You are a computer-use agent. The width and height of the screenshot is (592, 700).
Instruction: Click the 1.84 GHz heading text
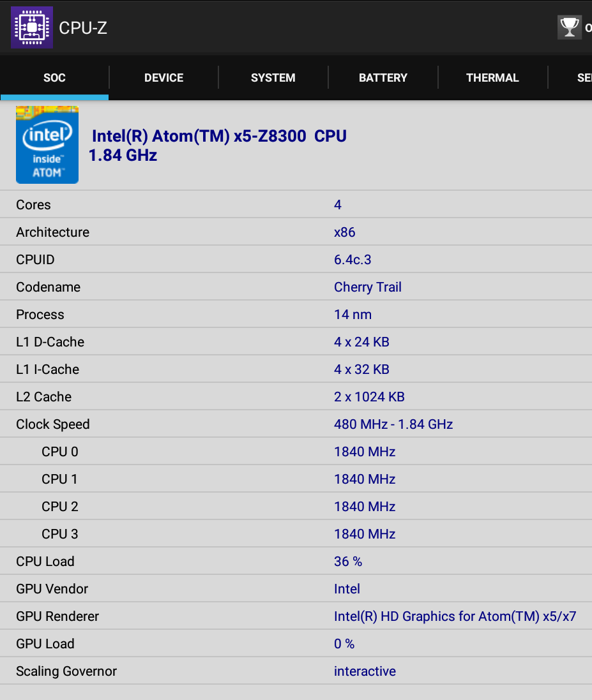click(123, 155)
